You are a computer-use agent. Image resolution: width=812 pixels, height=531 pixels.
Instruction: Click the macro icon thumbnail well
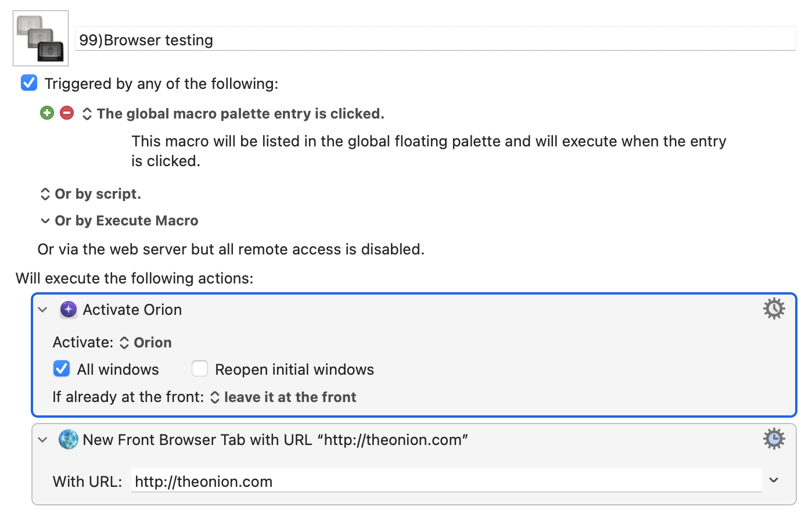click(x=41, y=38)
